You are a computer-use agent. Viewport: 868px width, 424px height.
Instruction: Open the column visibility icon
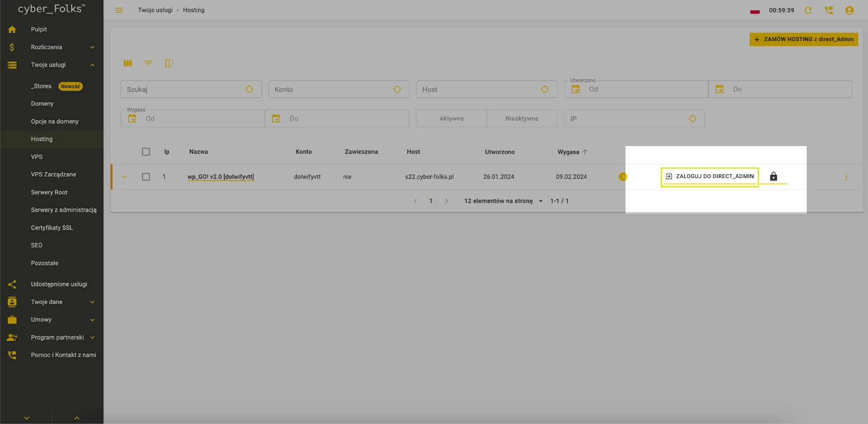click(x=128, y=64)
